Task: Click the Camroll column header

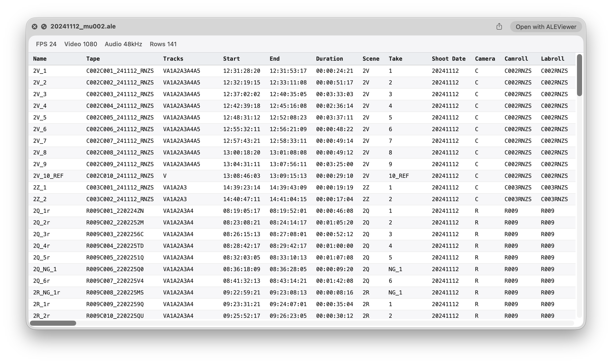Action: (516, 59)
